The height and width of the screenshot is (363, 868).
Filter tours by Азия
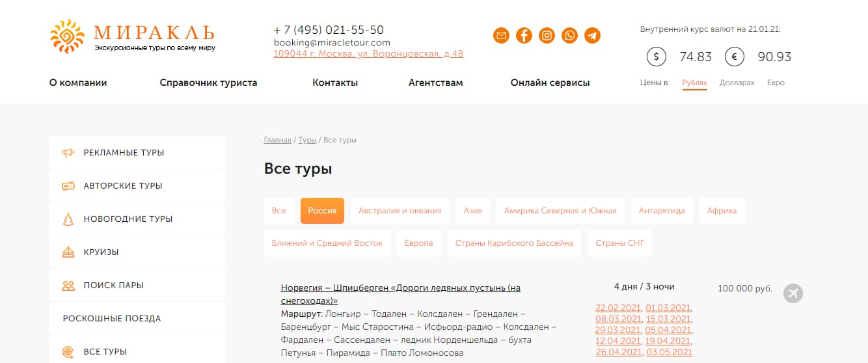tap(473, 211)
